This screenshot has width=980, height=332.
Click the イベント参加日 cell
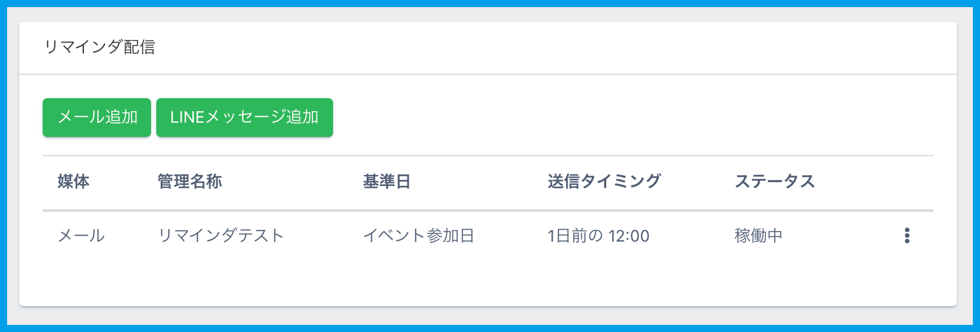click(x=418, y=236)
